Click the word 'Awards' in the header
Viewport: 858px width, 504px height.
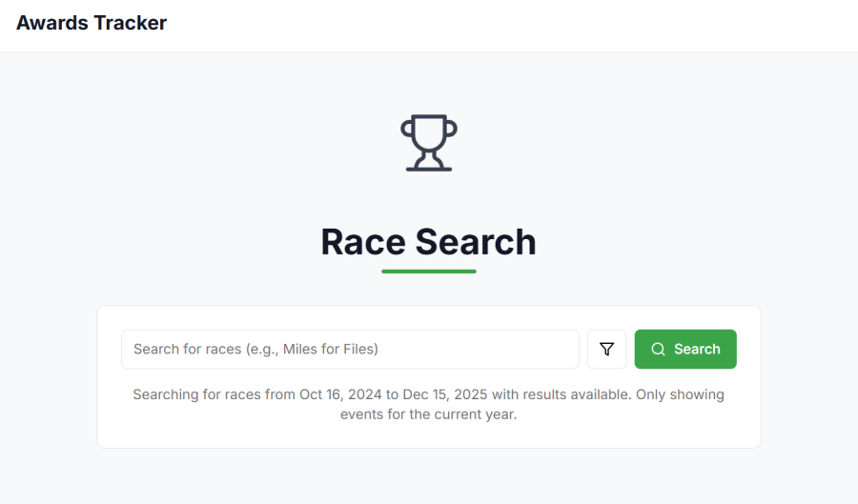click(x=51, y=24)
